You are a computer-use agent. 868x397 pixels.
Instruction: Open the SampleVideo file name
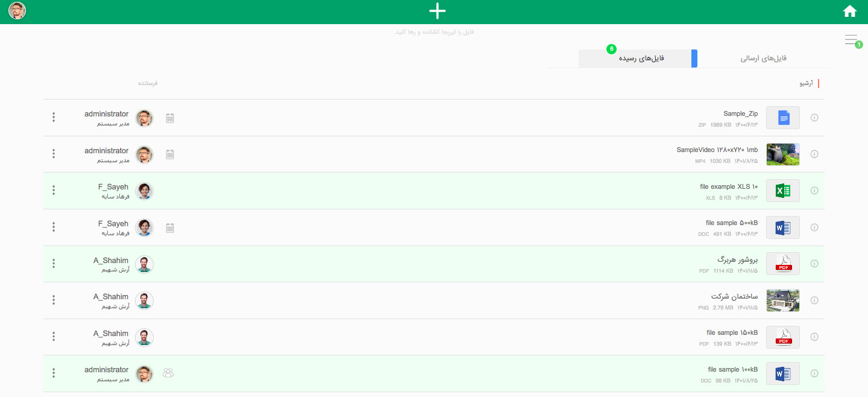717,150
